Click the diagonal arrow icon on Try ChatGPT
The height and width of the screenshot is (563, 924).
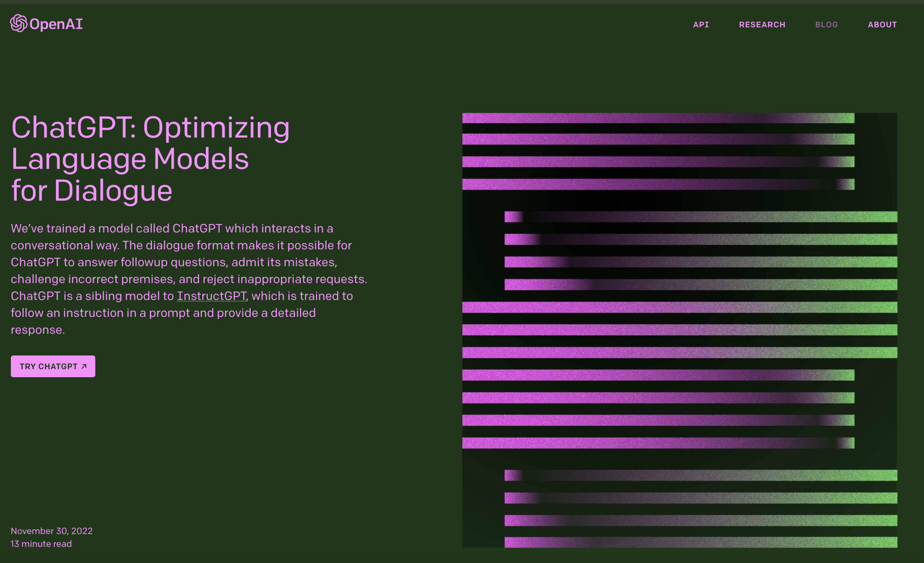pos(84,366)
